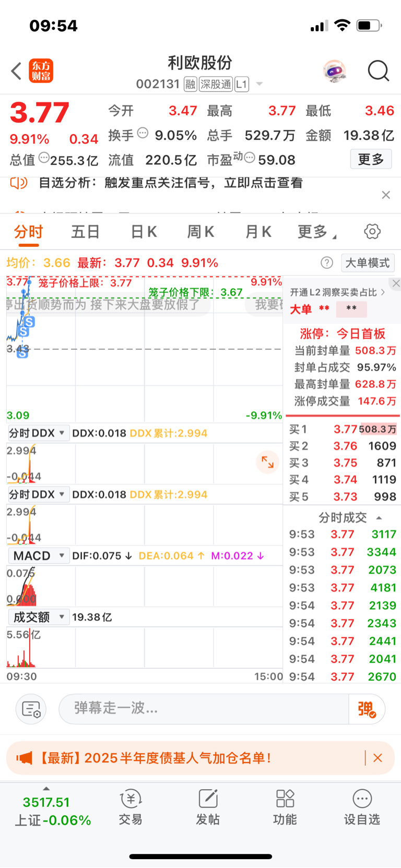Tap the scrolling 弹幕 comment 接下来大盘要放假了
This screenshot has height=868, width=401.
(145, 304)
